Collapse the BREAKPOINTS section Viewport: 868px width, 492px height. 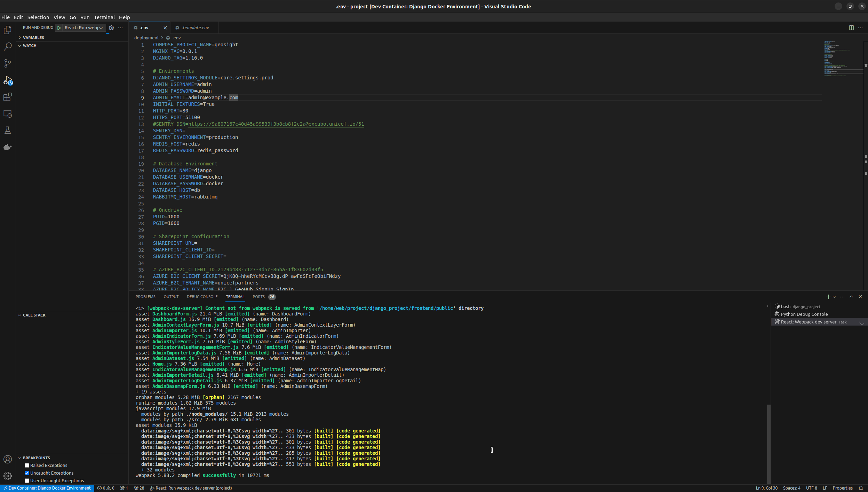pos(72,458)
